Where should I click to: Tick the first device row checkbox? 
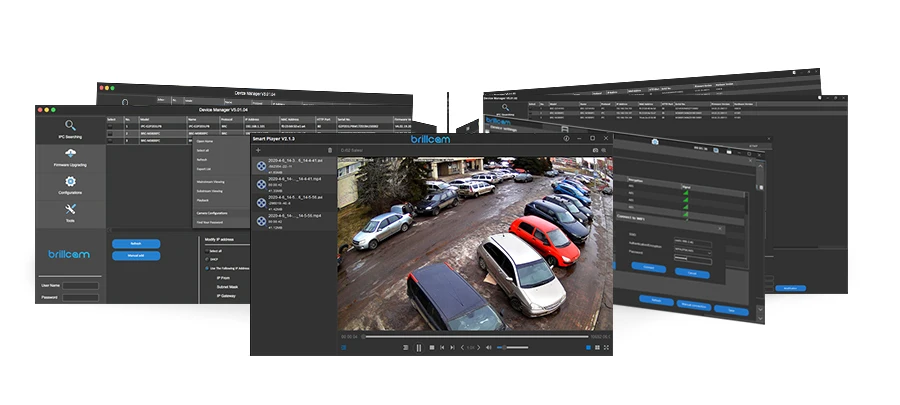[112, 128]
